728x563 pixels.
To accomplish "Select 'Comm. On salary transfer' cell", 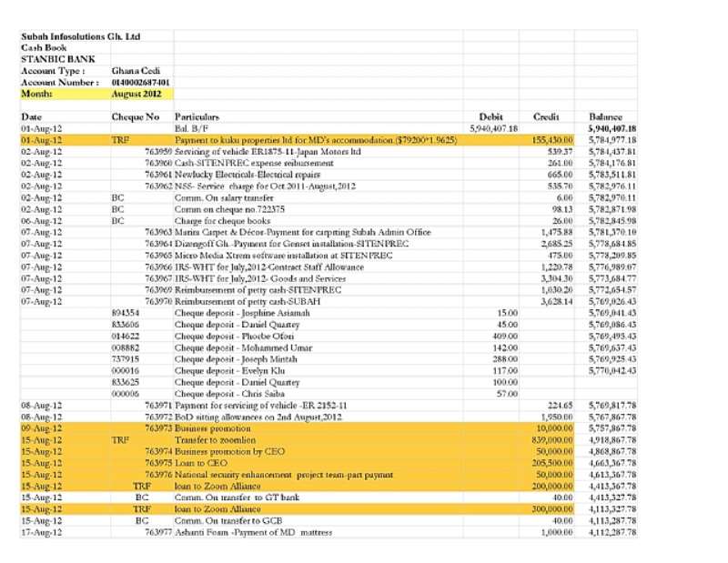I will click(224, 197).
